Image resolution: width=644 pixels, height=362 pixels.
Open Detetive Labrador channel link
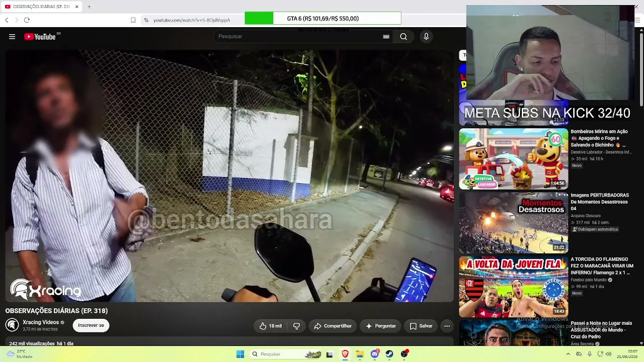[601, 152]
